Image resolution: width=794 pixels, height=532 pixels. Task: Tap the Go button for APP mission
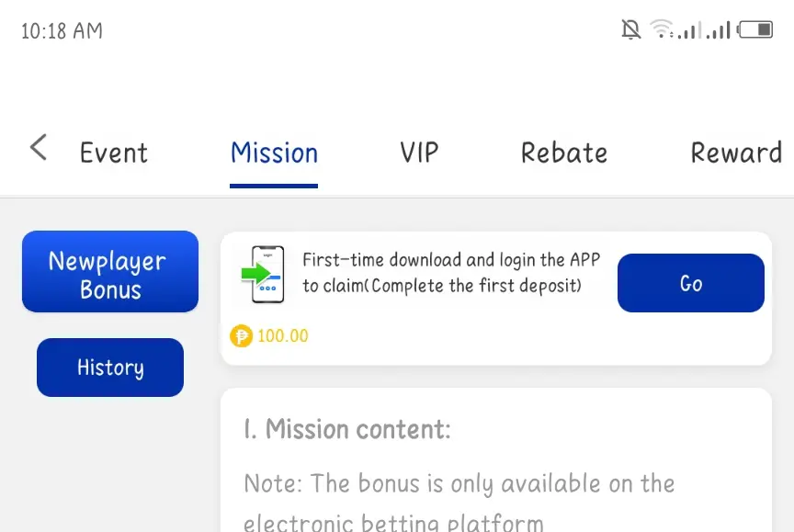pos(691,283)
